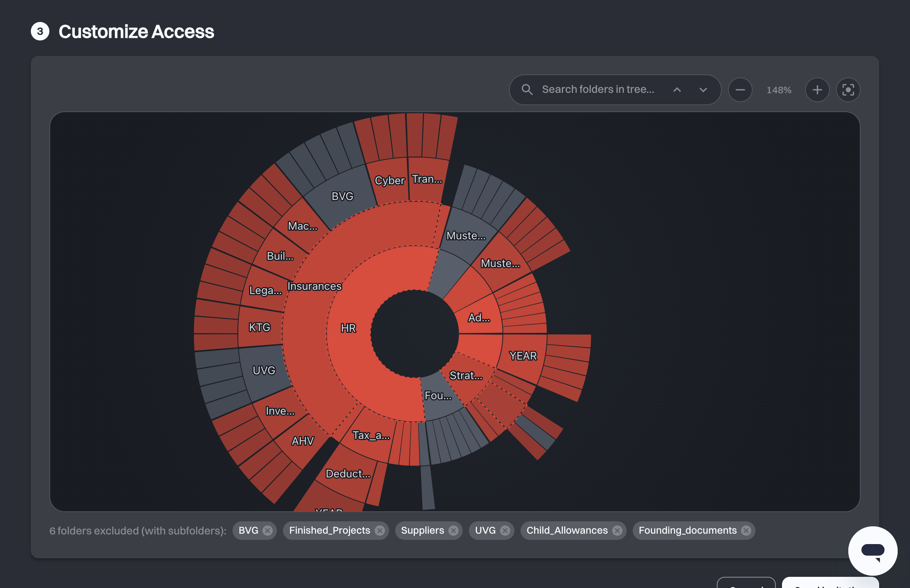The width and height of the screenshot is (910, 588).
Task: Open the chat support bubble
Action: click(873, 551)
